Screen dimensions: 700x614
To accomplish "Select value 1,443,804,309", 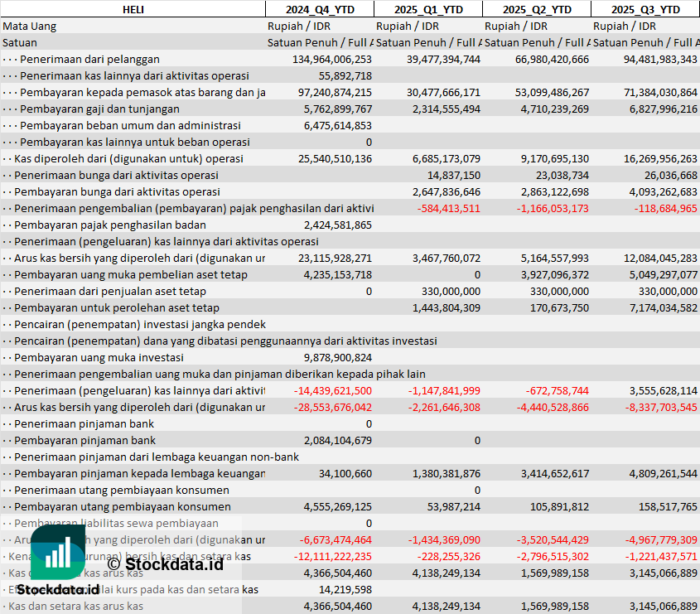I will point(447,307).
